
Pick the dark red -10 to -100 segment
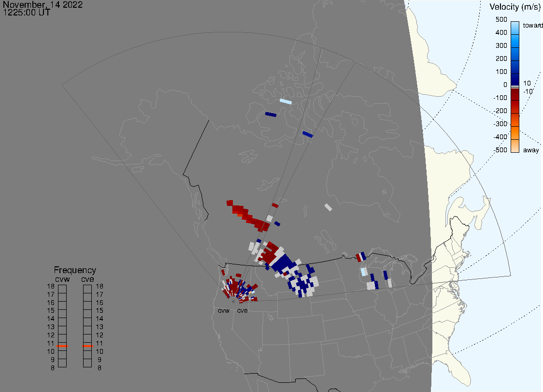click(515, 94)
